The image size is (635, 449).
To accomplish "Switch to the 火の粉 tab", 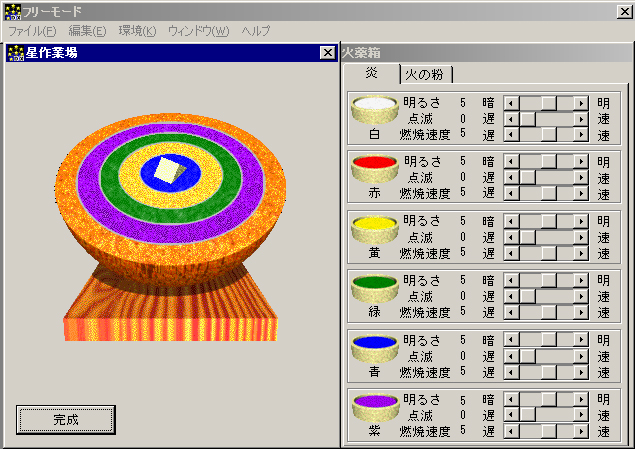I will [x=425, y=74].
